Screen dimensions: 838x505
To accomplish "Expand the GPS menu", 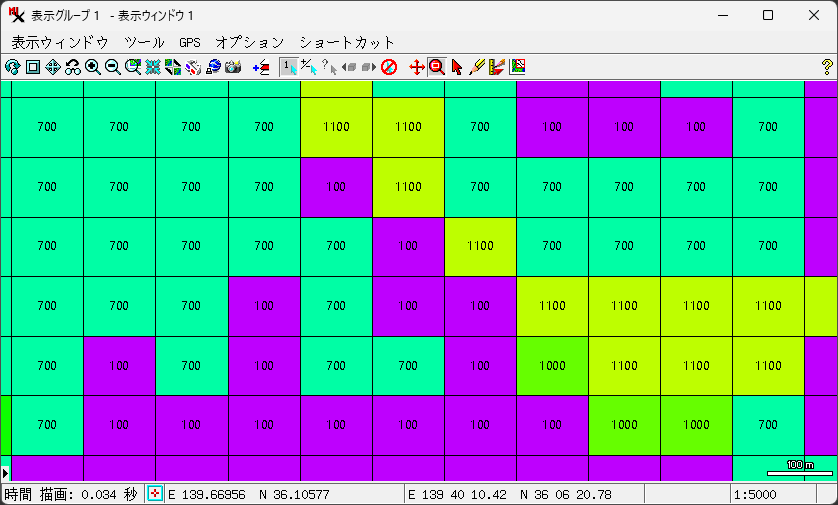I will click(x=190, y=43).
